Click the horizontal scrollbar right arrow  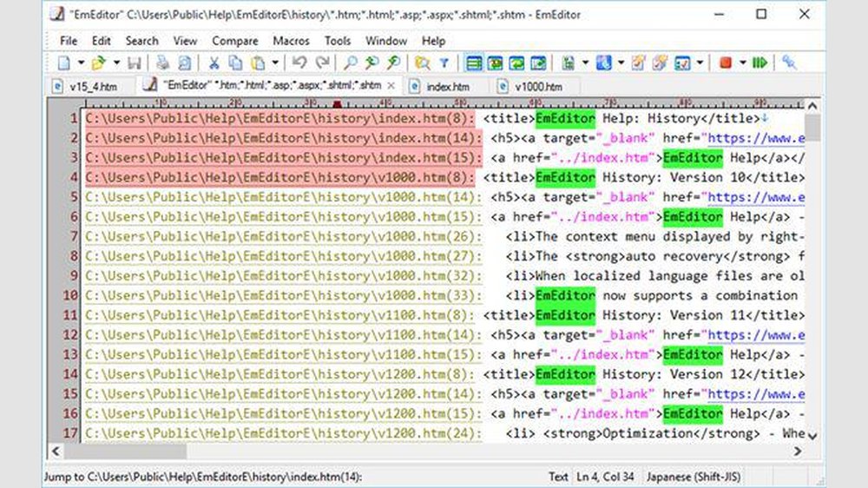point(797,452)
